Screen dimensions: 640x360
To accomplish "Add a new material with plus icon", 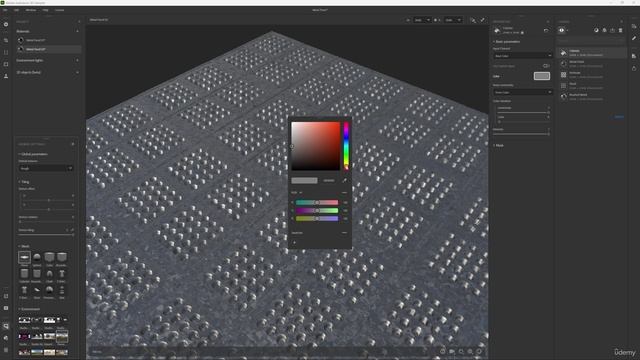I will pyautogui.click(x=77, y=31).
